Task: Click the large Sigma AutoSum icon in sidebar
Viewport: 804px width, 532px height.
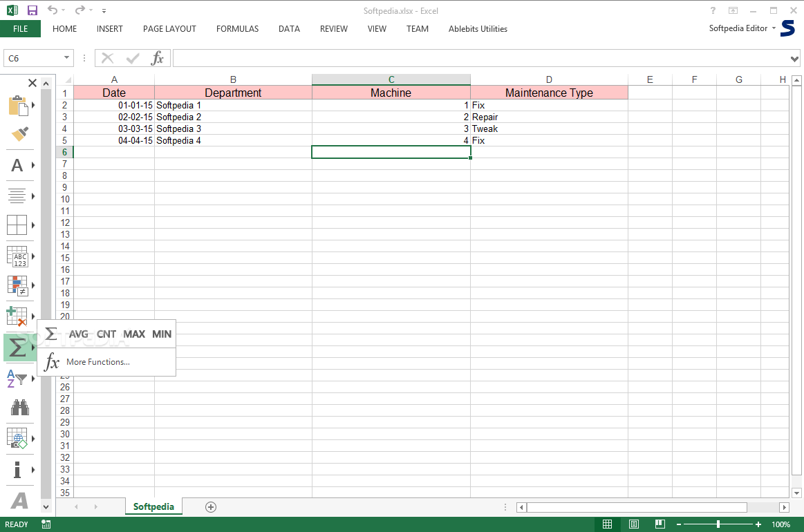Action: (17, 348)
